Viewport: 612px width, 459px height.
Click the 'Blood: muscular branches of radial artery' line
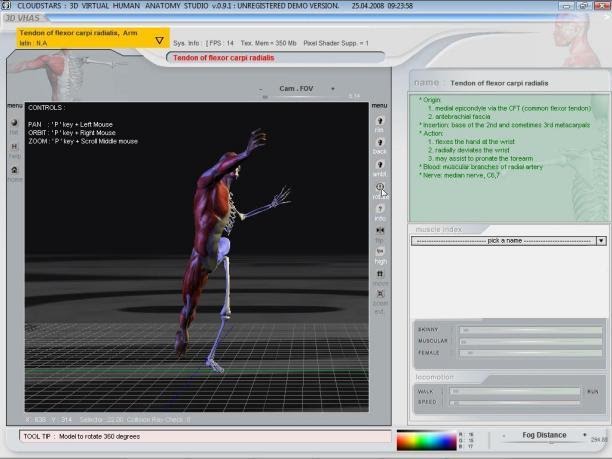[481, 167]
